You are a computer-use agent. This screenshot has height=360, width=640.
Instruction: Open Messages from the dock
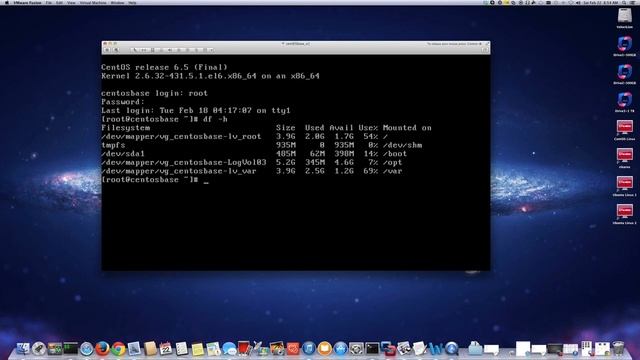pyautogui.click(x=229, y=349)
